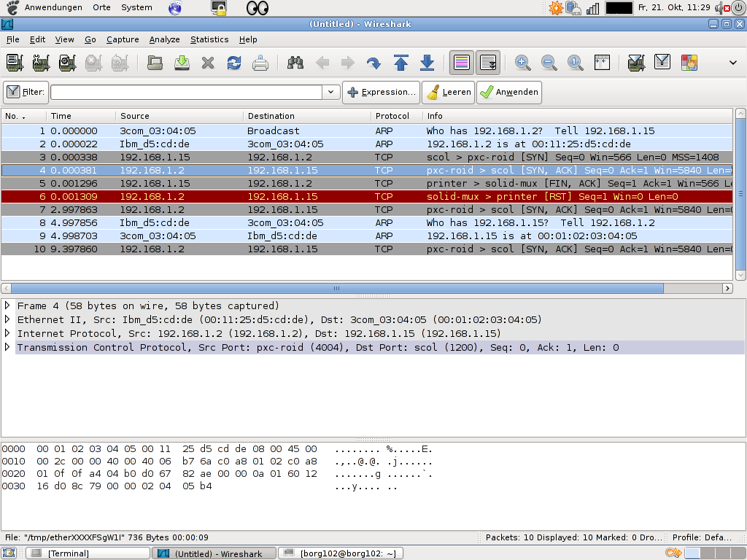This screenshot has width=747, height=560.
Task: Go to packet number icon
Action: click(x=374, y=63)
